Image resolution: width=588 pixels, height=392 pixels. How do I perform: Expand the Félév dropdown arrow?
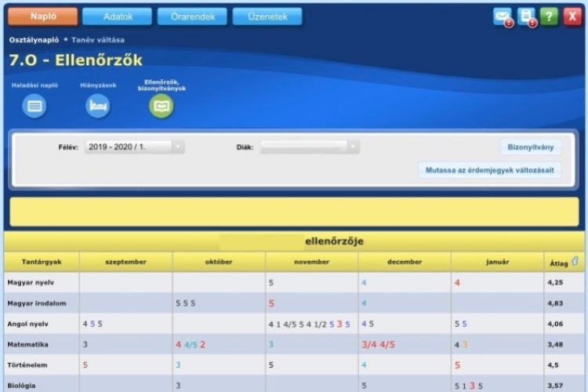point(178,147)
